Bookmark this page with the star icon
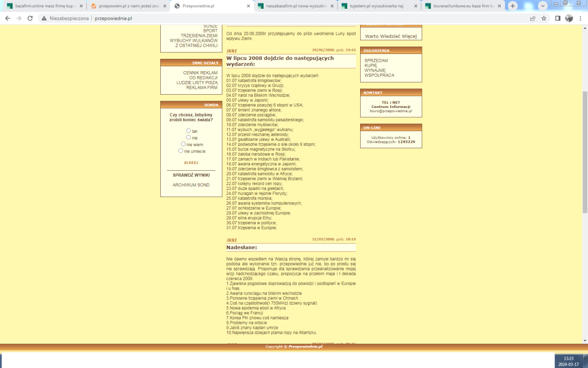 tap(544, 18)
